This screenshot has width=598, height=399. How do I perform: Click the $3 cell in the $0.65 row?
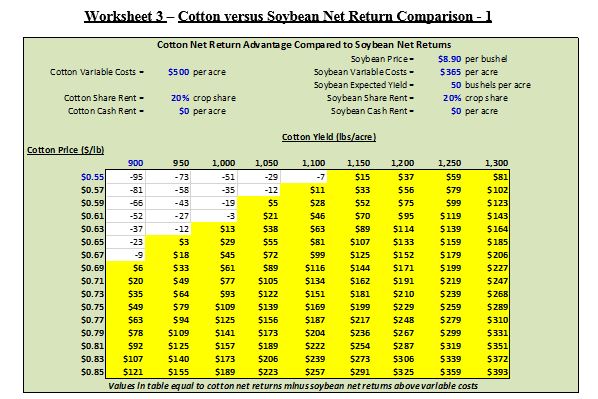click(184, 242)
